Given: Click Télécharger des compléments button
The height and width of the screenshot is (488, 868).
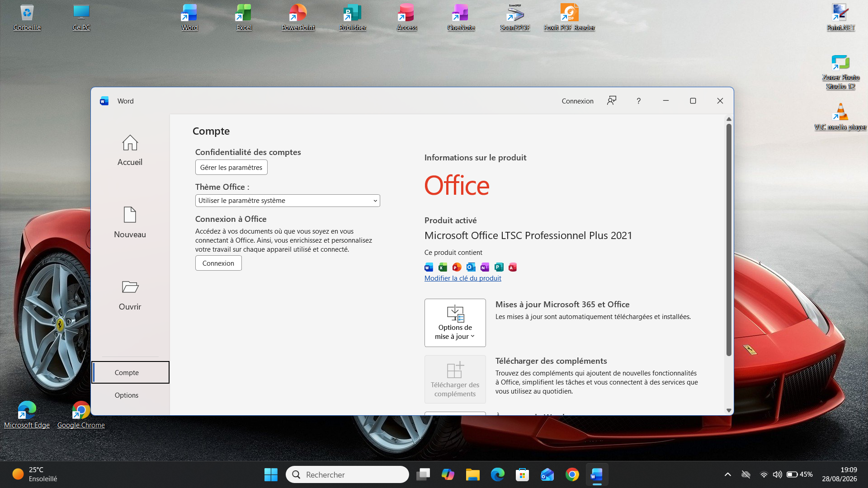Looking at the screenshot, I should tap(455, 379).
